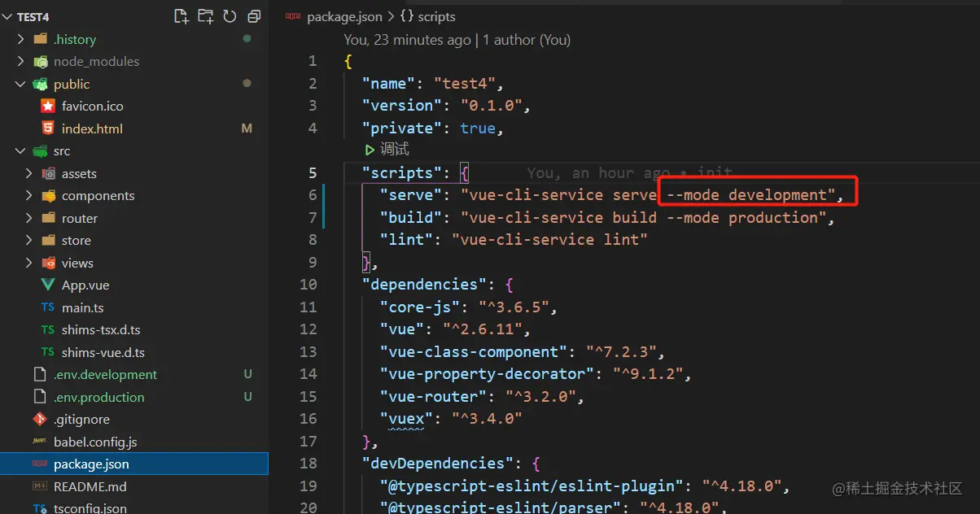Click the TS icon beside shims-vue.d.ts
Screen dimensions: 980x514
click(x=48, y=353)
